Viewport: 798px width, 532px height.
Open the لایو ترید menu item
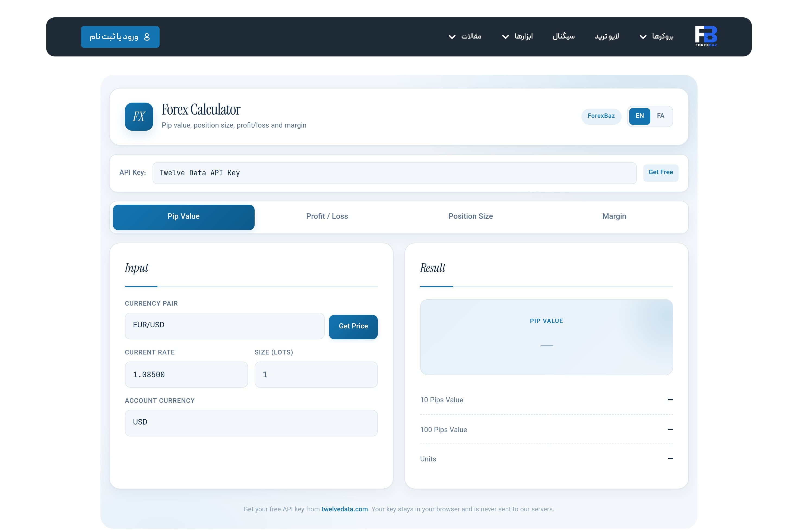607,36
